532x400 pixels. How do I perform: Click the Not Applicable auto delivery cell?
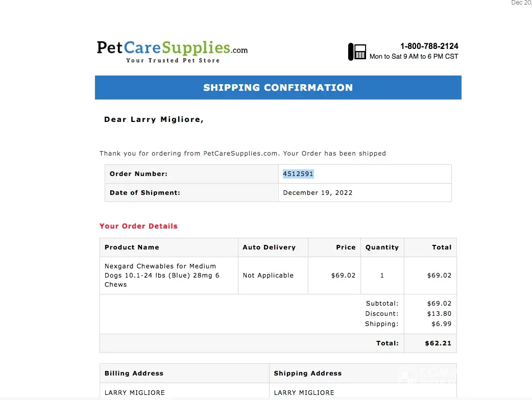point(268,276)
